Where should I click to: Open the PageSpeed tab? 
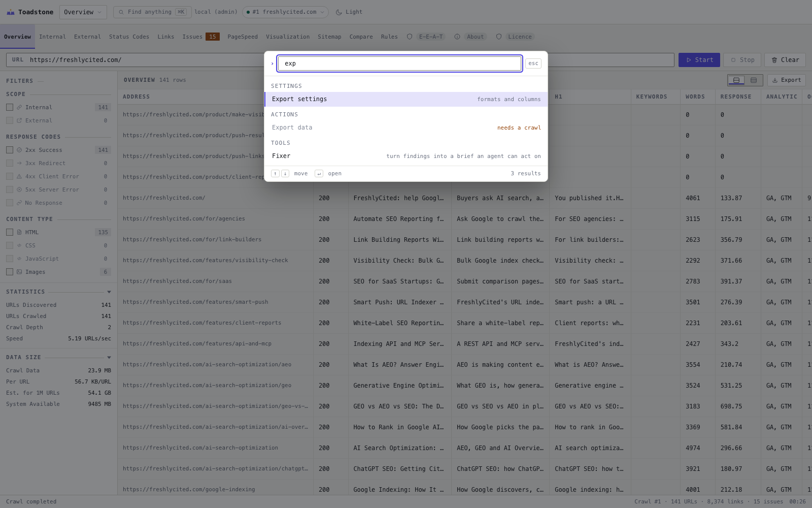243,37
